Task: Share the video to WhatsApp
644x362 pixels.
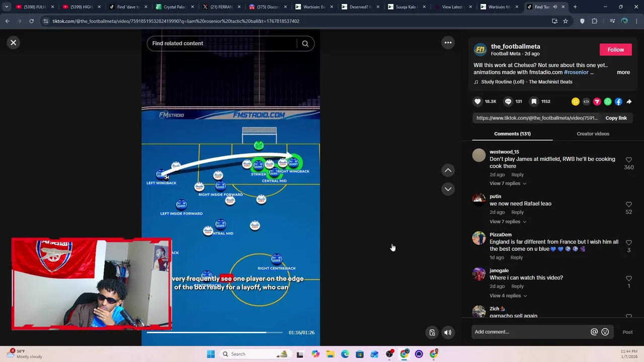Action: tap(608, 102)
